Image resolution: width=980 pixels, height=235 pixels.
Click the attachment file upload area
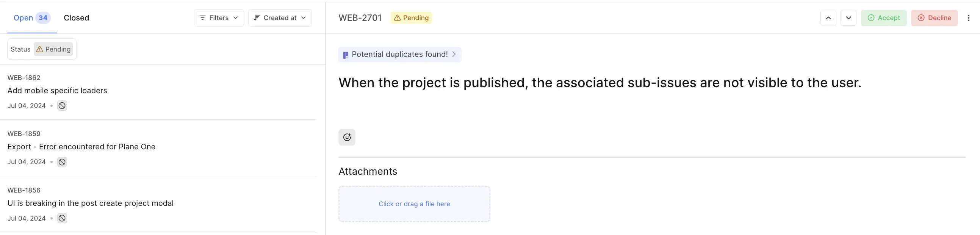(x=414, y=204)
